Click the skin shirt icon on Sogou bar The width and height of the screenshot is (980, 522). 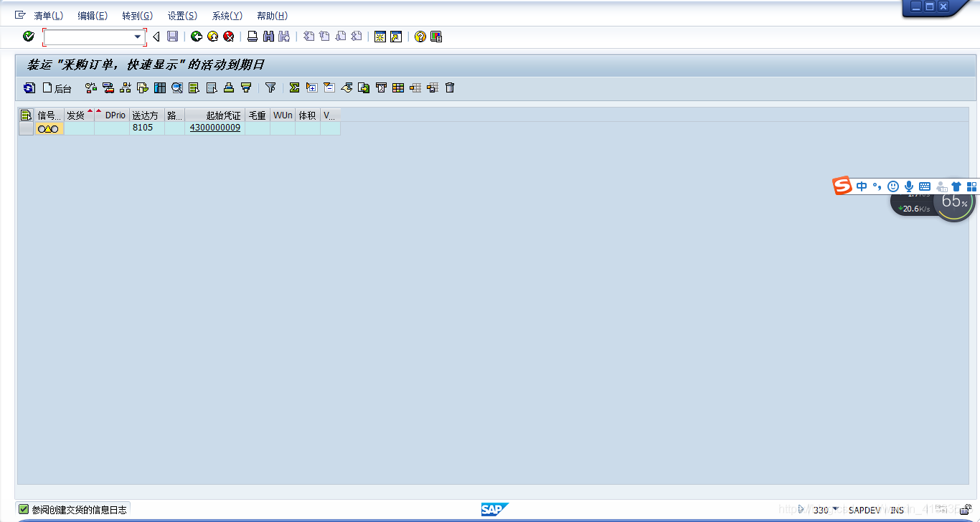click(956, 186)
